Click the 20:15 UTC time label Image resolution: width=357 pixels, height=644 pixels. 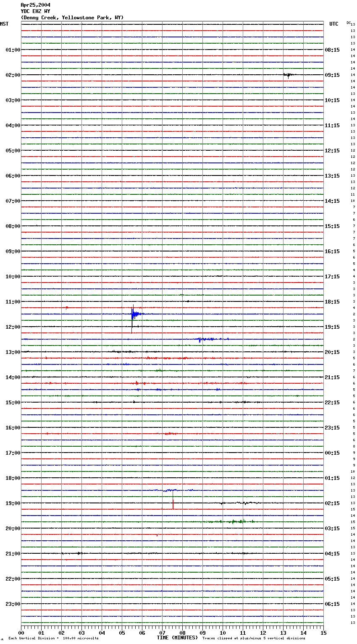click(x=332, y=352)
